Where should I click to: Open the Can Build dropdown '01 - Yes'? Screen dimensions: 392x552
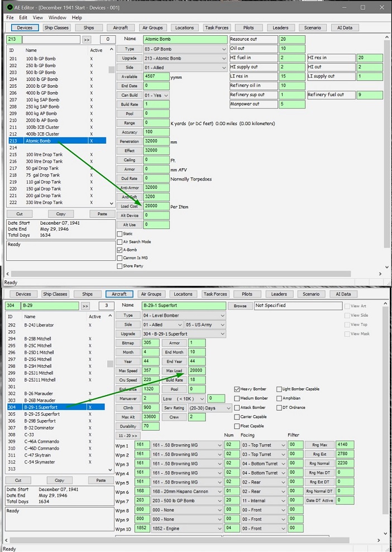156,95
